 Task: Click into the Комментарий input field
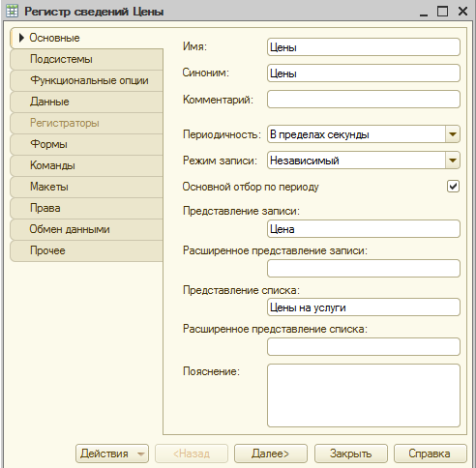[364, 100]
